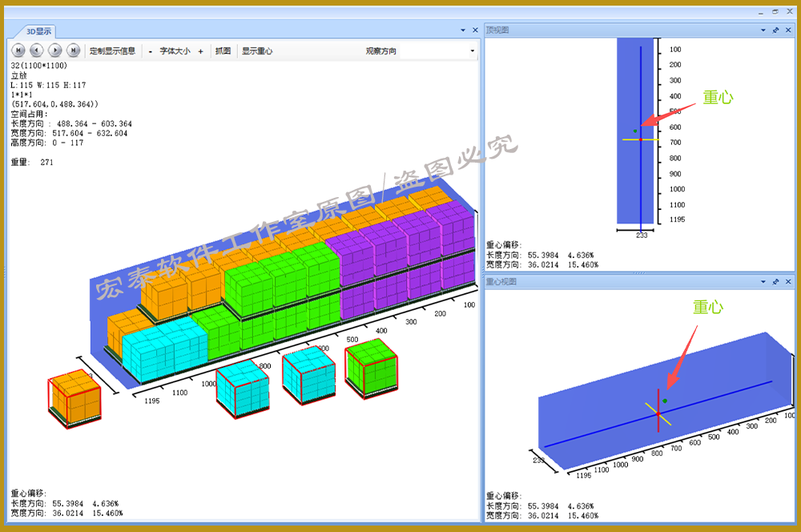This screenshot has height=532, width=801.
Task: Select the orange pallet outside the container
Action: [75, 395]
